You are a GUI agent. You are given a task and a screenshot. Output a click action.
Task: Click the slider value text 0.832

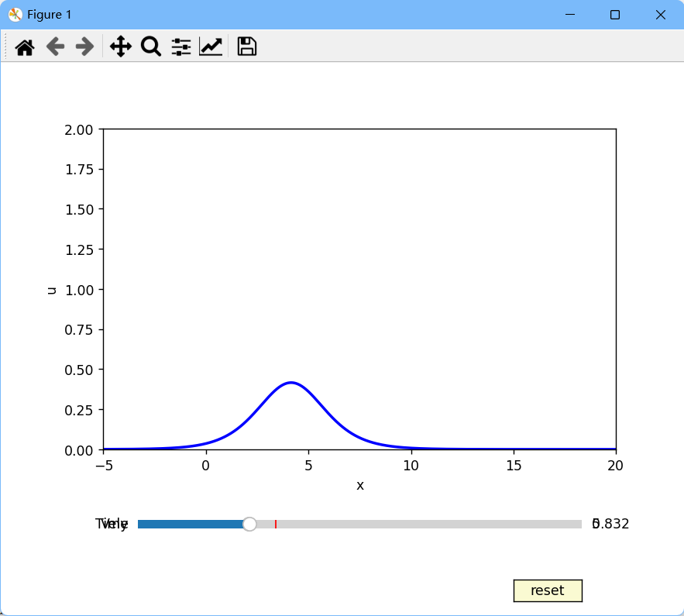pos(610,525)
